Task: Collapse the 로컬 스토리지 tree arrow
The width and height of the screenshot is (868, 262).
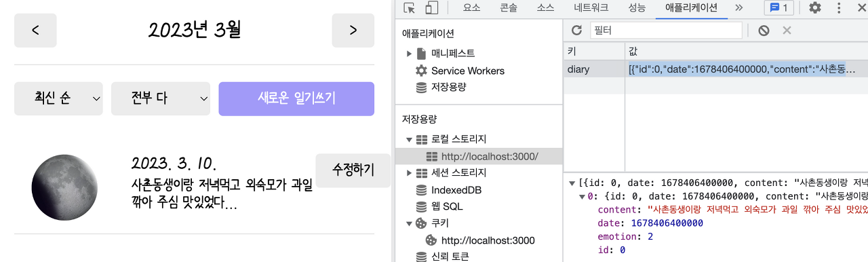Action: [409, 139]
